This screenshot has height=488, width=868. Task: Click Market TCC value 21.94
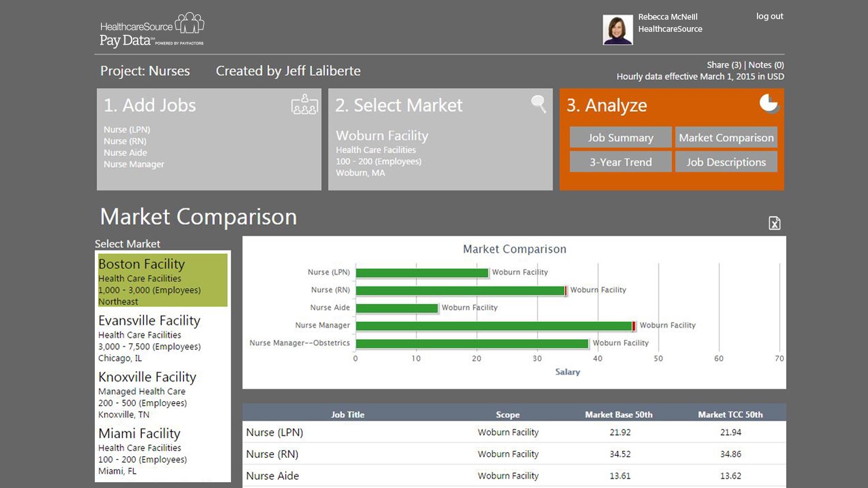click(730, 432)
